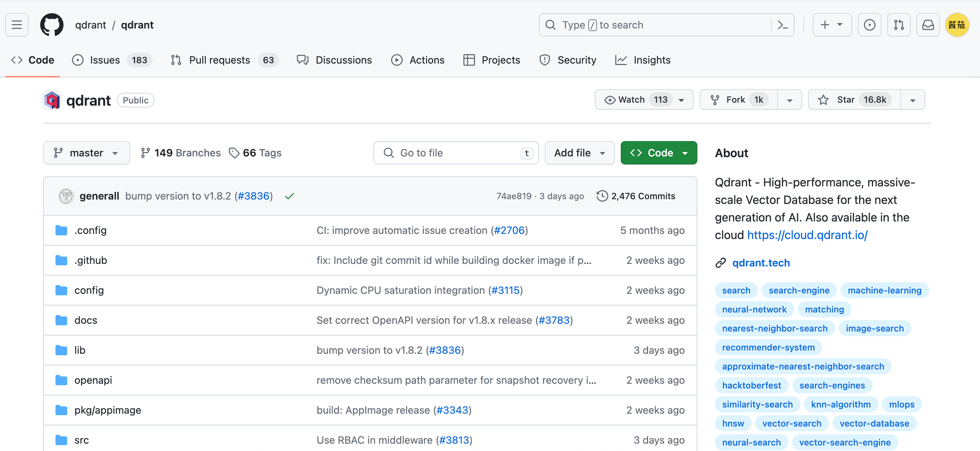Click the openapi folder icon
Viewport: 980px width, 451px height.
pyautogui.click(x=61, y=380)
